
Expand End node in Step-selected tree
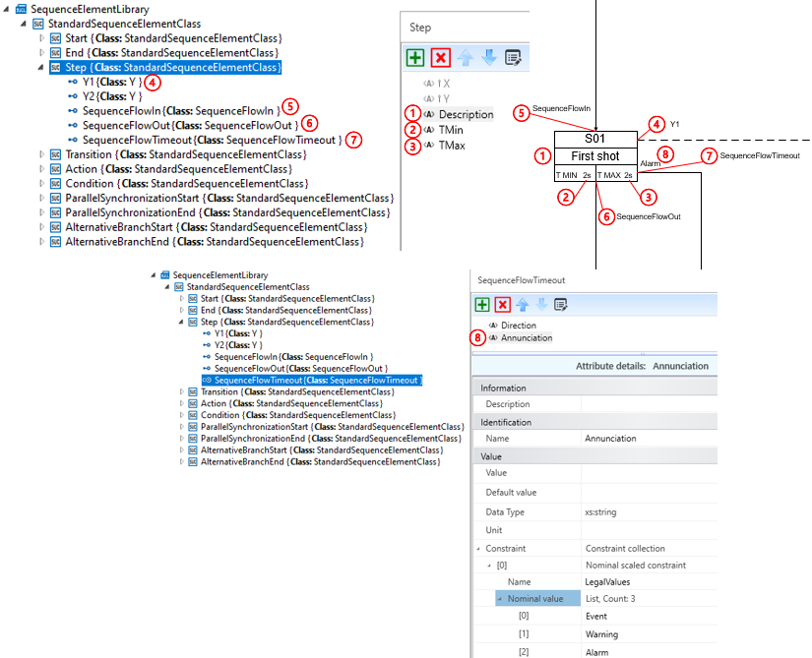[x=42, y=53]
